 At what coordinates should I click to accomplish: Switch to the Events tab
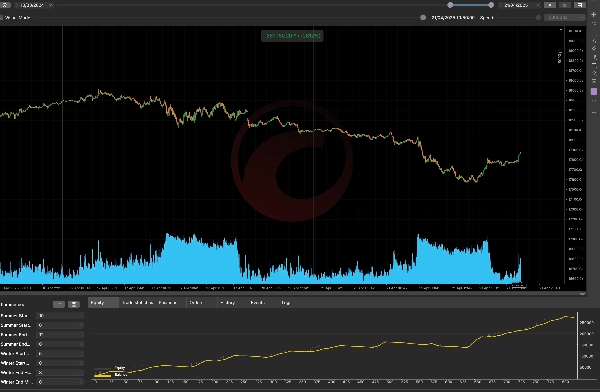pyautogui.click(x=258, y=303)
